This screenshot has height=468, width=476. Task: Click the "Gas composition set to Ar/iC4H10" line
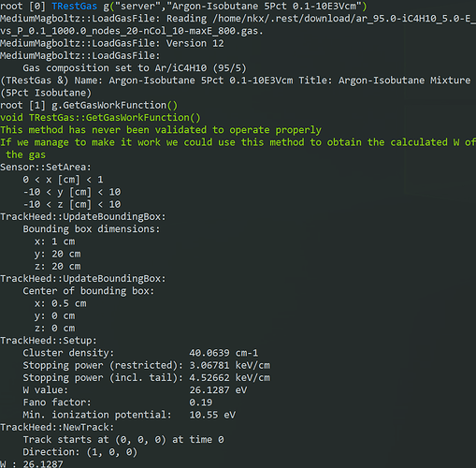coord(135,68)
